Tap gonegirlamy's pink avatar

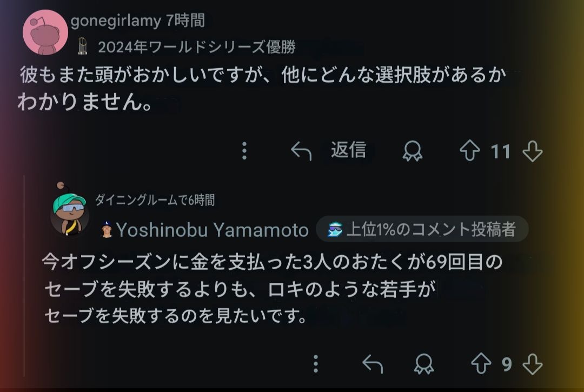click(x=45, y=32)
